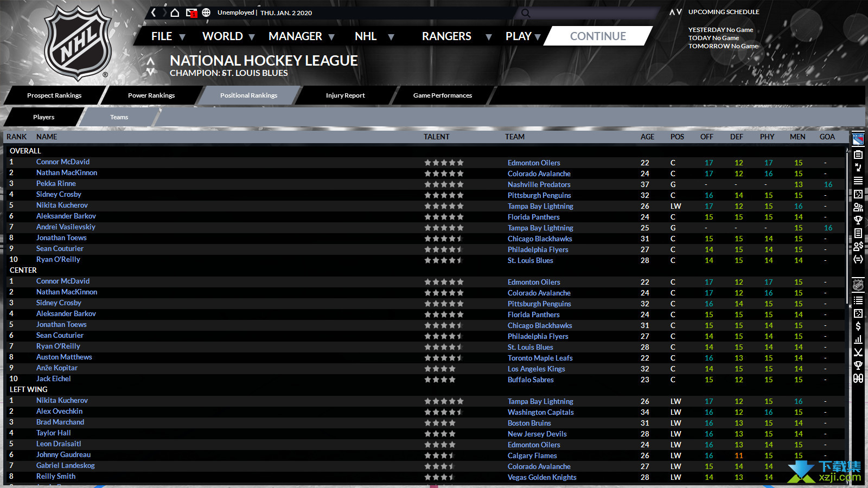Open the league trophy awards icon

point(858,365)
